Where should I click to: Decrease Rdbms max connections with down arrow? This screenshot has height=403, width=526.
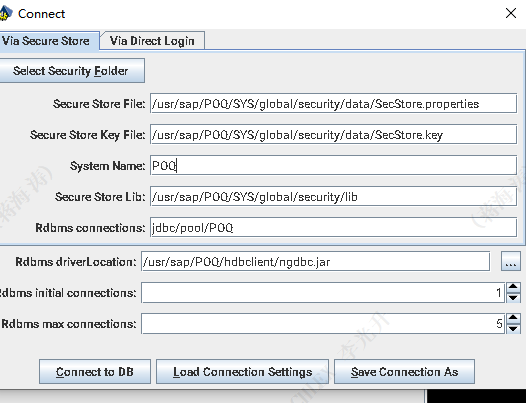(513, 329)
